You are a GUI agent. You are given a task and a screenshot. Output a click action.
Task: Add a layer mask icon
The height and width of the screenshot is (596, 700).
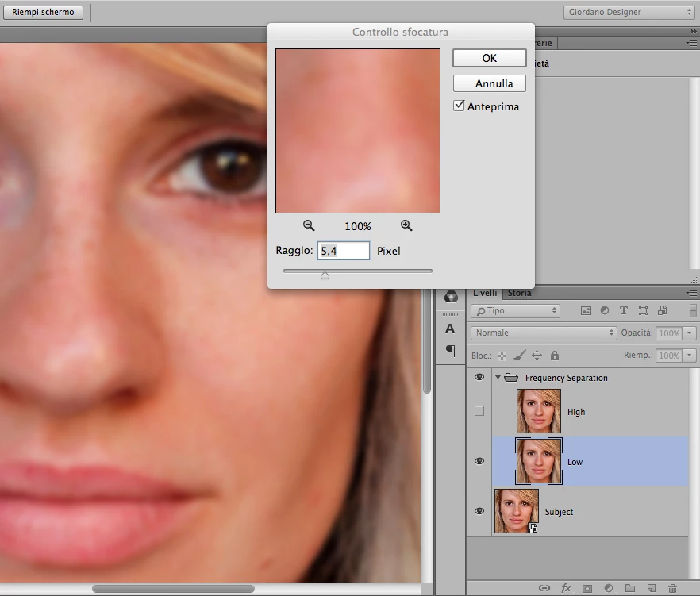(x=587, y=588)
